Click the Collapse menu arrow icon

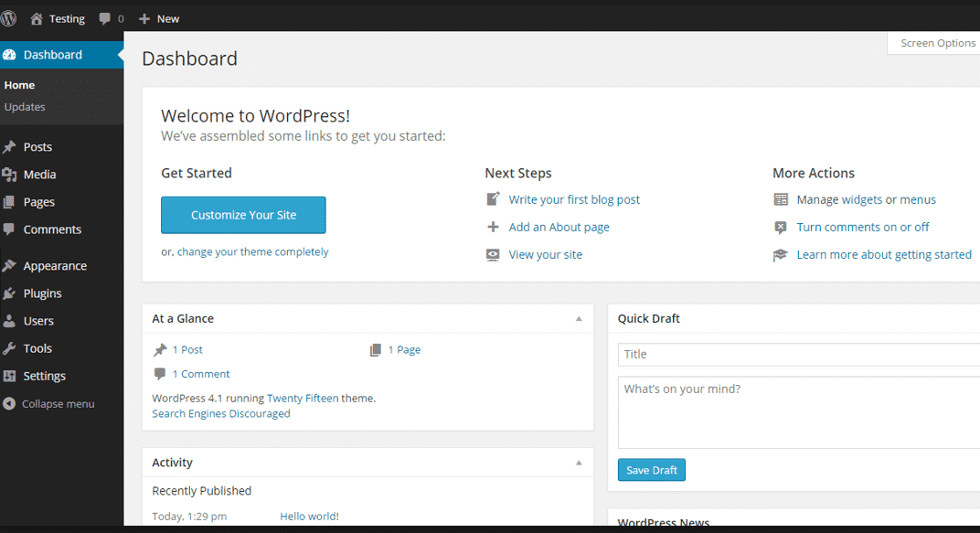point(9,404)
